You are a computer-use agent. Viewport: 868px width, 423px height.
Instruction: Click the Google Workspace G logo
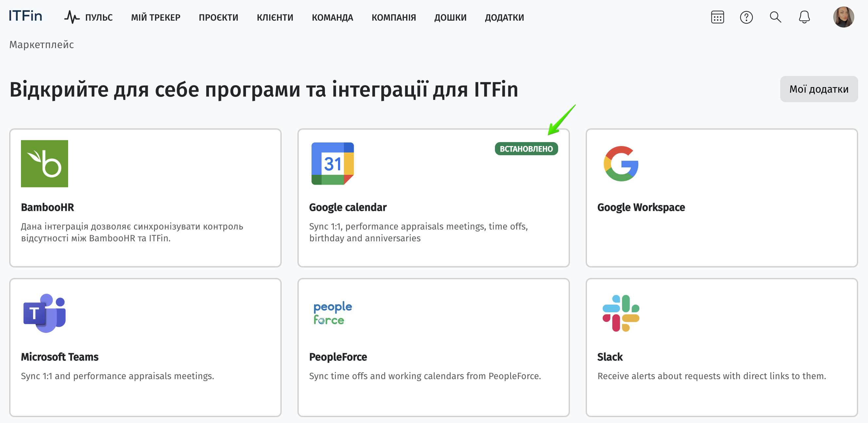(x=621, y=164)
